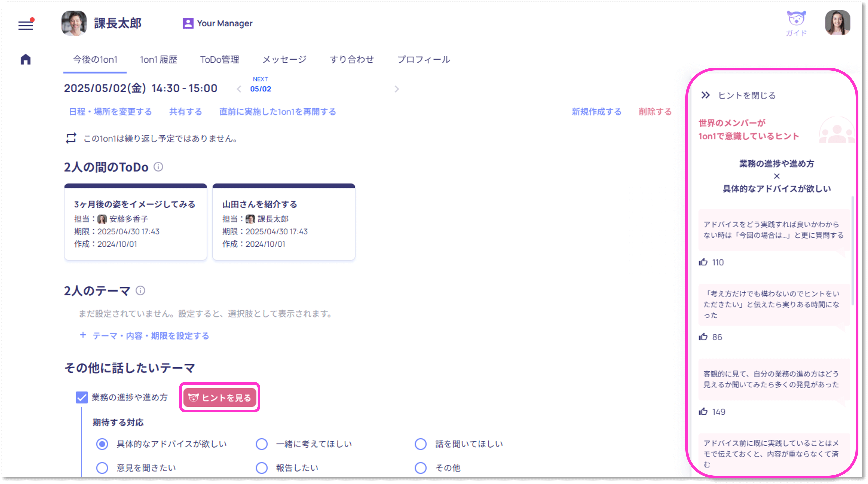Click 安藤多香子 assignee avatar in ToDo card
868x484 pixels.
coord(102,219)
